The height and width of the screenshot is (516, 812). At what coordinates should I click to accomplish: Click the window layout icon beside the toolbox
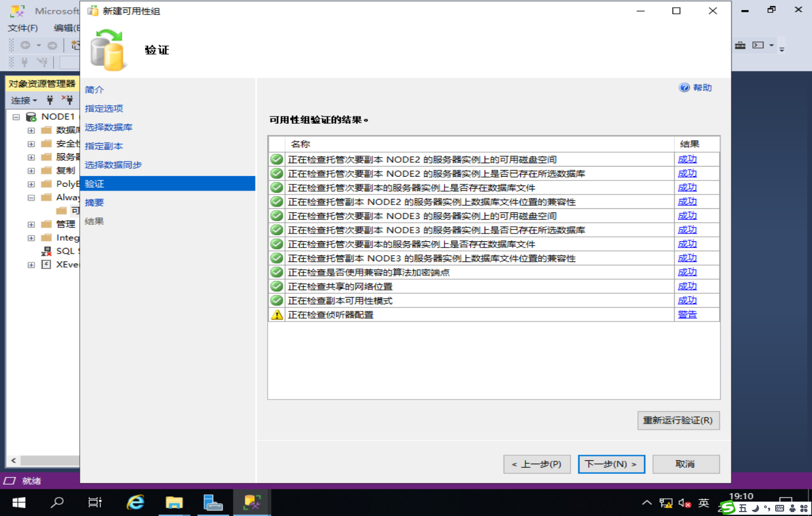pyautogui.click(x=758, y=45)
